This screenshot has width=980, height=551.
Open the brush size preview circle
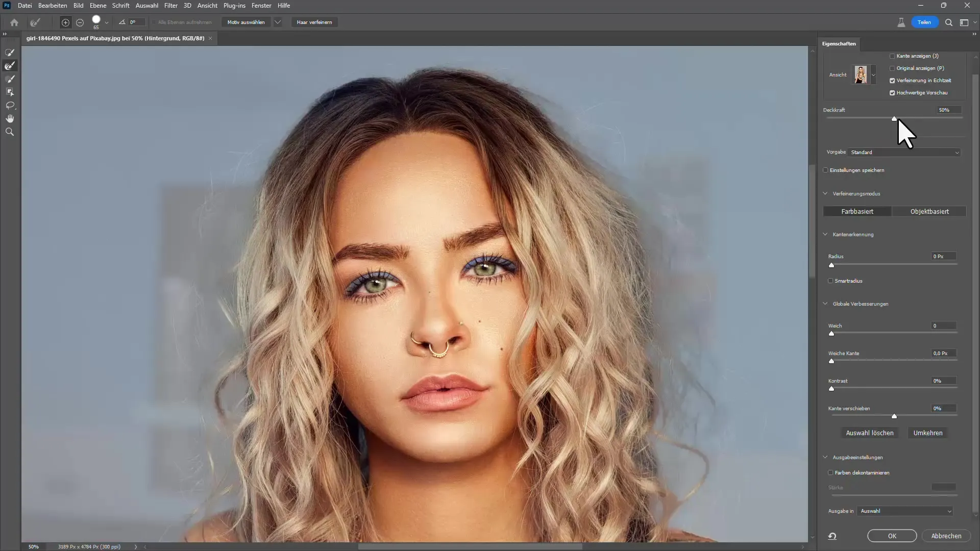coord(96,19)
